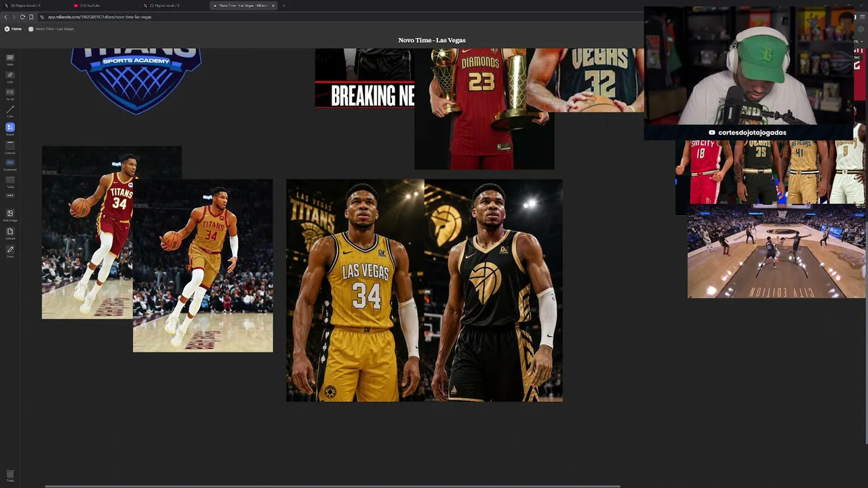
Task: Click the horizontal scrollbar at the bottom
Action: [332, 486]
